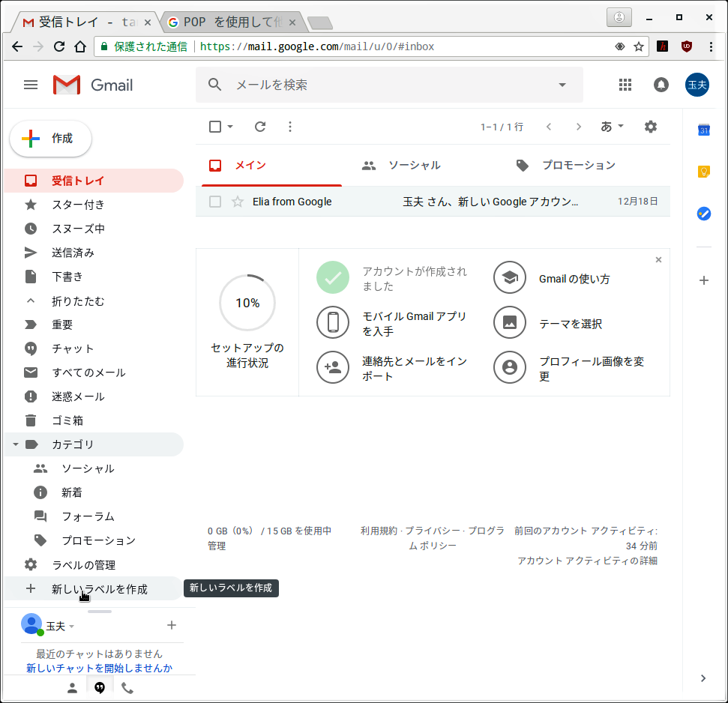Open the 受信トレイ folder
Viewport: 728px width, 703px height.
tap(94, 181)
